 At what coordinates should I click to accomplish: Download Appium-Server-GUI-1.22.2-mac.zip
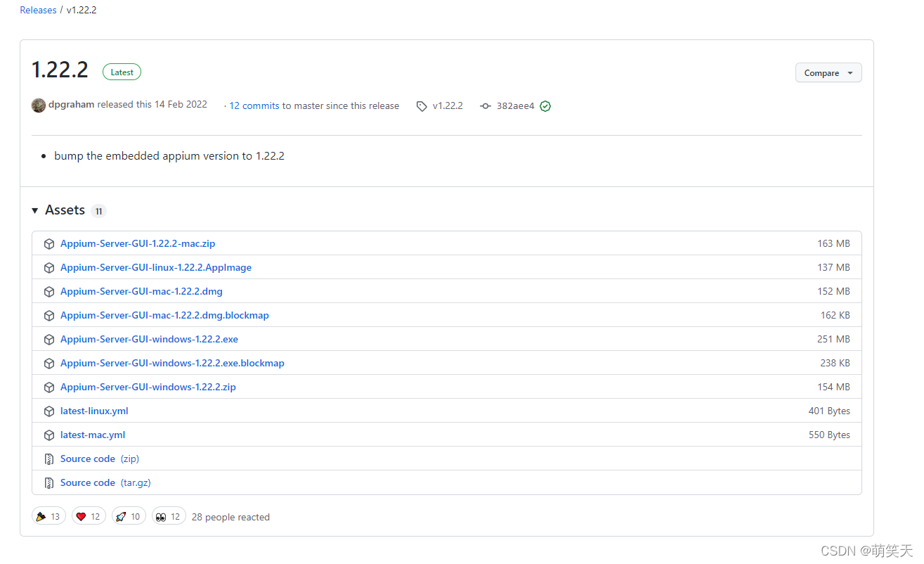[138, 243]
